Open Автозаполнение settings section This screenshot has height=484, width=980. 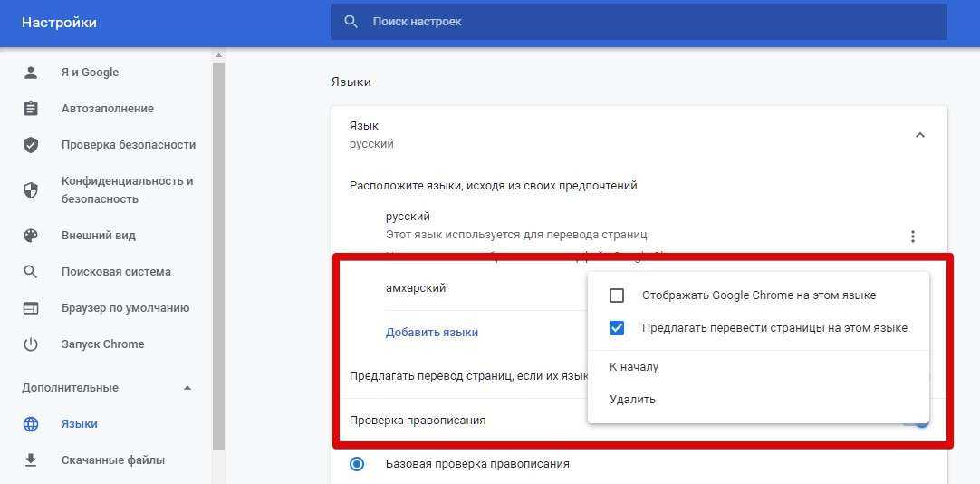[106, 108]
